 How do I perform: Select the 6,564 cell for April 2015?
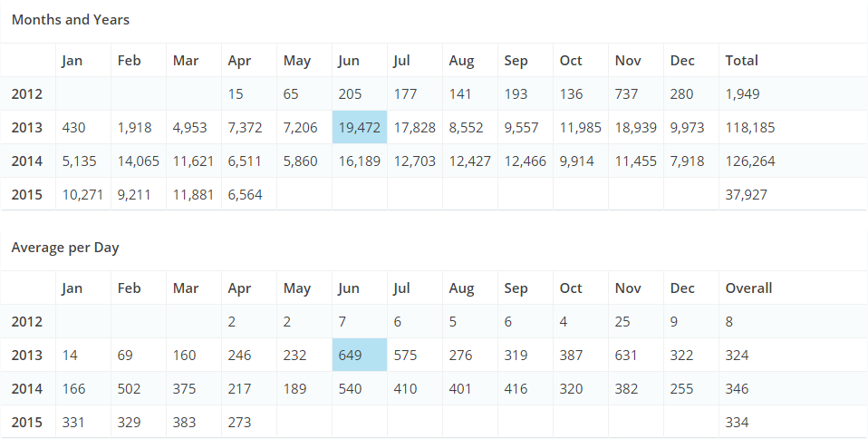pyautogui.click(x=245, y=195)
